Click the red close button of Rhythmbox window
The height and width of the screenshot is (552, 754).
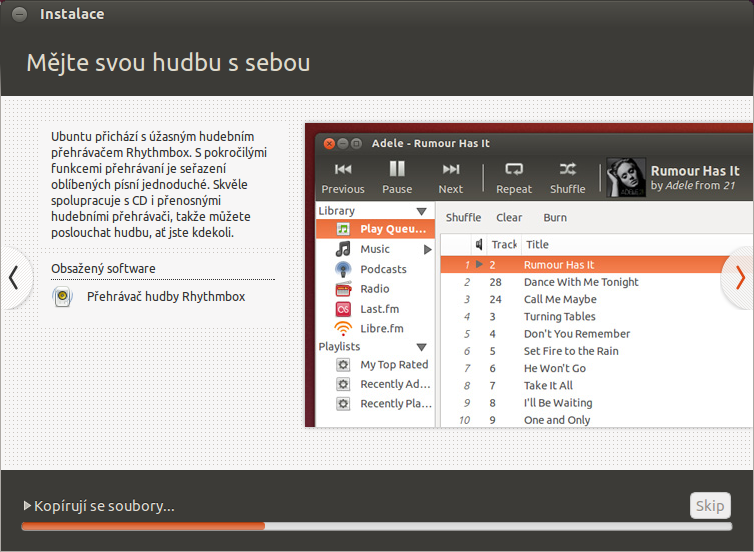[329, 143]
